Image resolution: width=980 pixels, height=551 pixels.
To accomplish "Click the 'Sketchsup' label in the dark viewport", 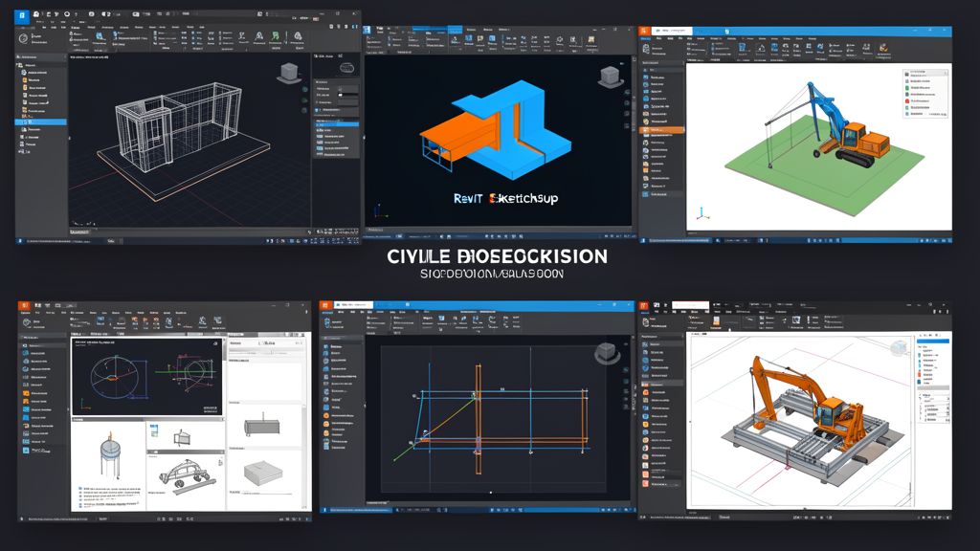I will 523,199.
